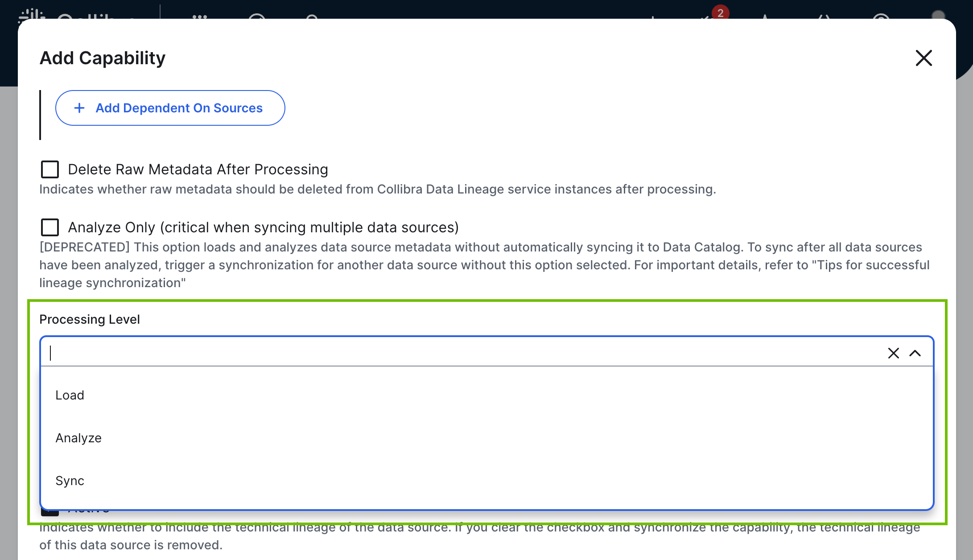Click the Add Dependent On Sources button
The width and height of the screenshot is (973, 560).
pyautogui.click(x=170, y=108)
